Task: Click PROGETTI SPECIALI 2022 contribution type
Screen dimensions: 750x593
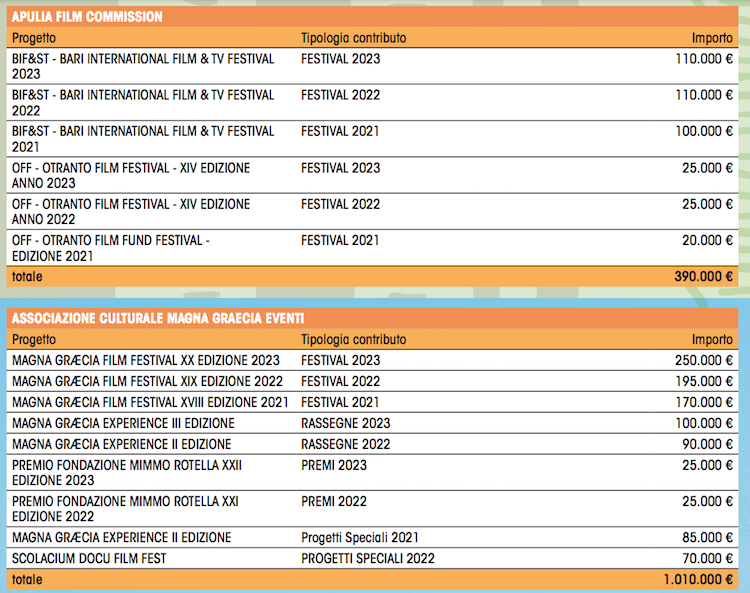Action: 367,559
